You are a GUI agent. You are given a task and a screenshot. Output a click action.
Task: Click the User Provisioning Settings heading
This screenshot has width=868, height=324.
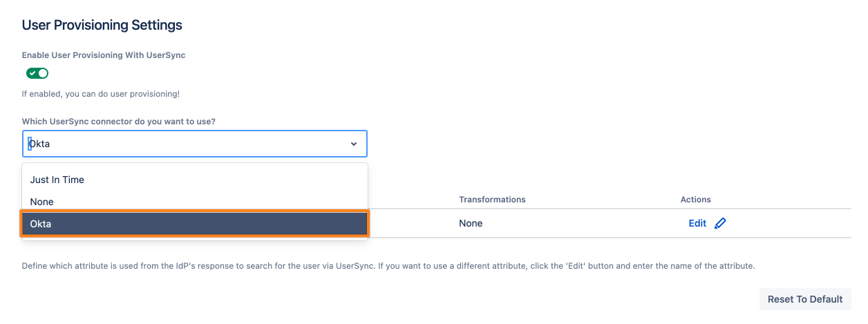pyautogui.click(x=102, y=25)
